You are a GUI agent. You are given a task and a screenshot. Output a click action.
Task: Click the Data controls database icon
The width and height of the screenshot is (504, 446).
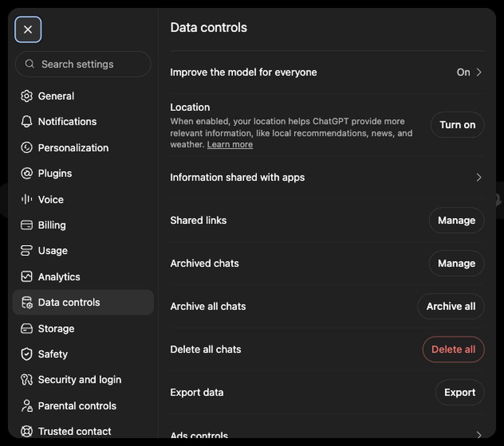tap(27, 303)
